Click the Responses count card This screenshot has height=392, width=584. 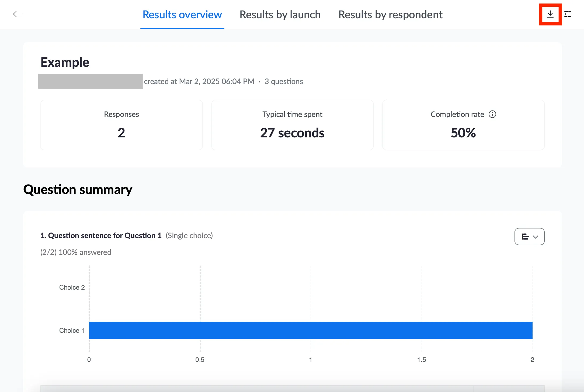pos(121,125)
